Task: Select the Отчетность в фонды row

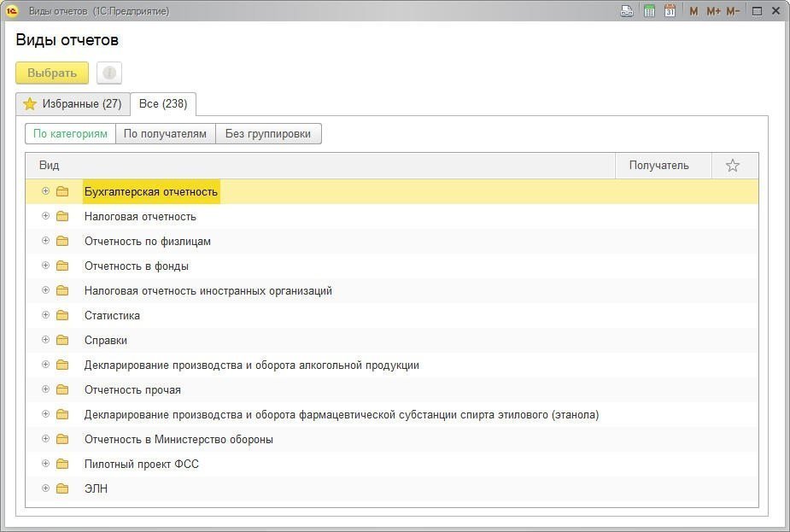Action: click(137, 266)
